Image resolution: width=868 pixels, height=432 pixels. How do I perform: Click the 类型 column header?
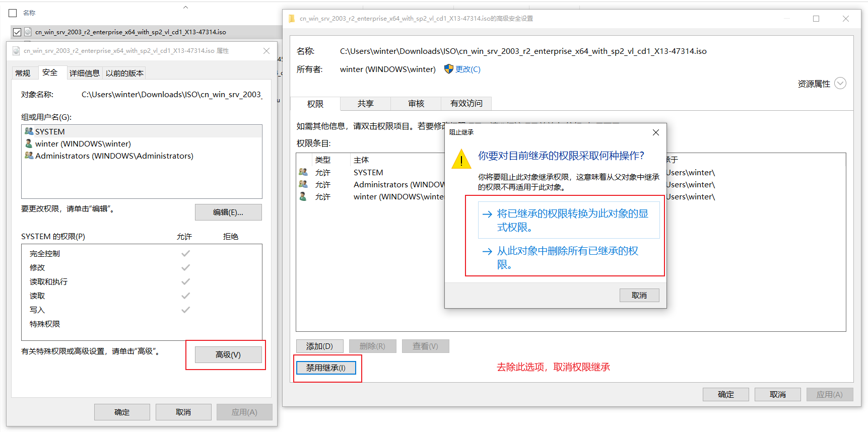click(x=323, y=160)
